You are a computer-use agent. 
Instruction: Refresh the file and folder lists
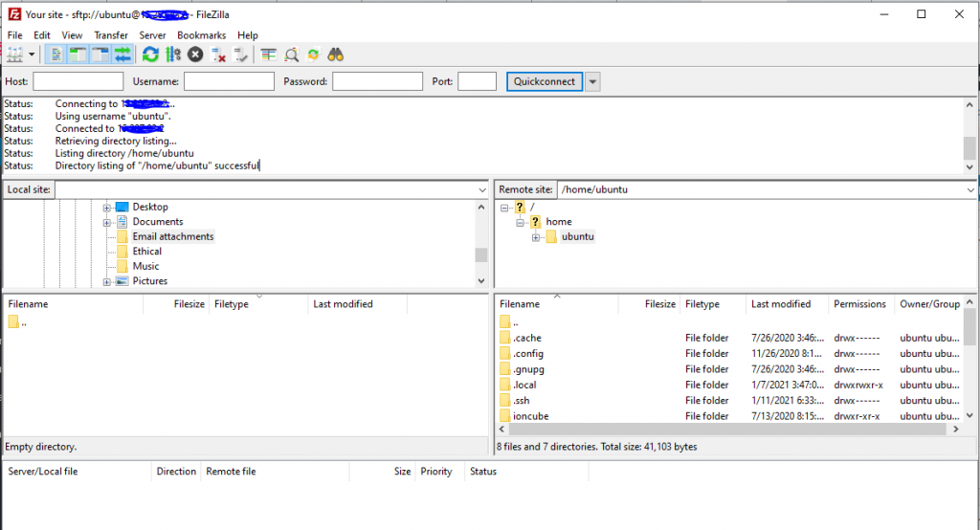(150, 55)
